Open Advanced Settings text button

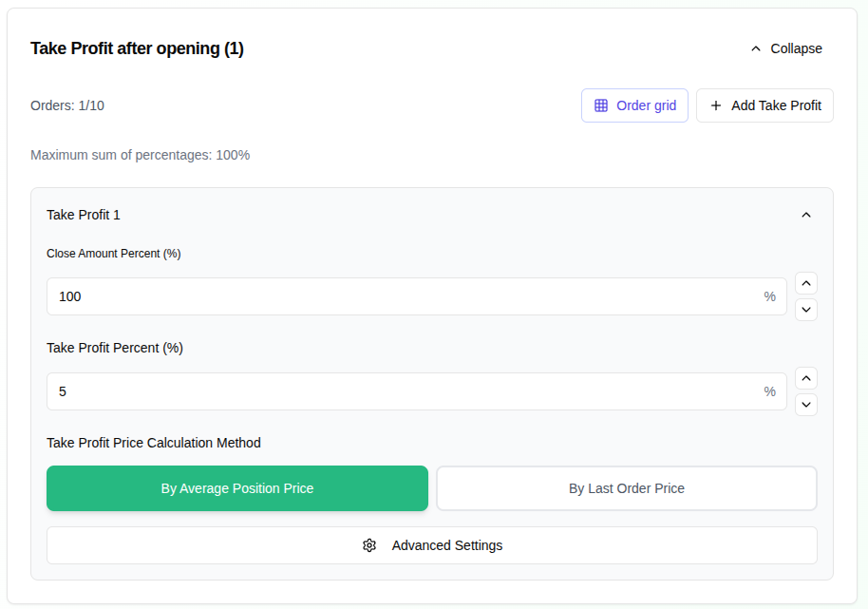447,545
